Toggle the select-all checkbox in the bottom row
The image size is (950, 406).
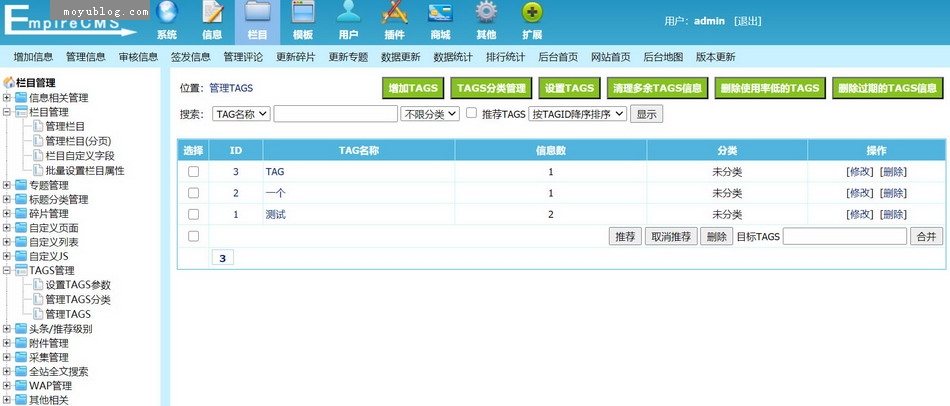(x=193, y=236)
